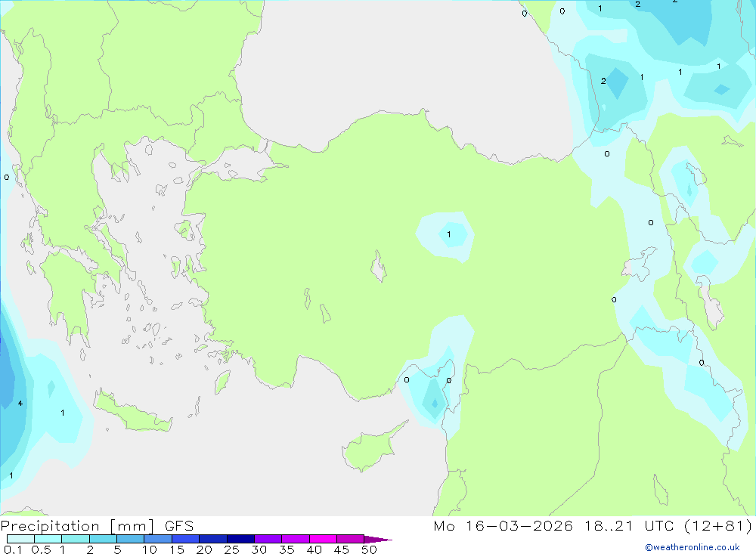756x554 pixels.
Task: Select the legend swatch between 2 and 5
Action: pos(103,539)
